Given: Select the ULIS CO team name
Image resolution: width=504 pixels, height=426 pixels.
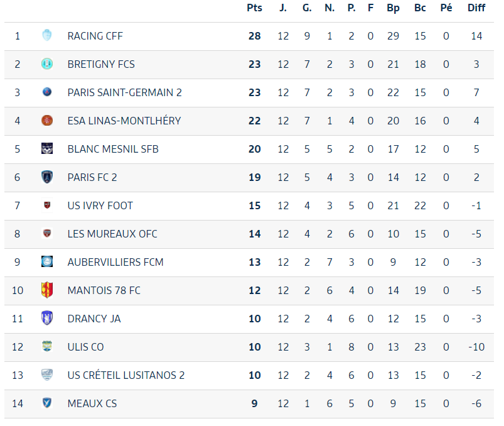Looking at the screenshot, I should [85, 347].
